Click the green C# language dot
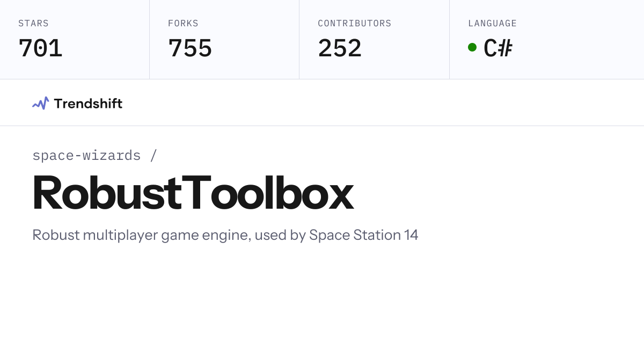Screen dimensions: 644x338 click(x=472, y=47)
